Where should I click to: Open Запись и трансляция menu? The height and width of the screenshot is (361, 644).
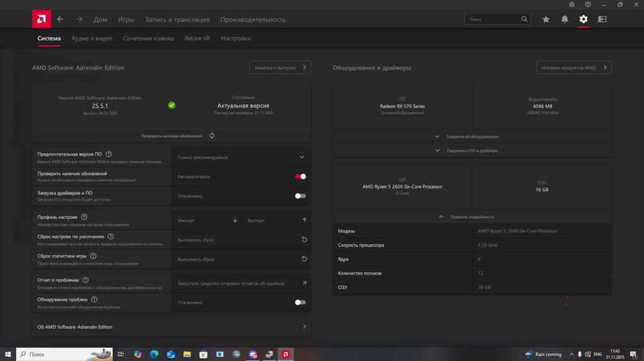[177, 20]
